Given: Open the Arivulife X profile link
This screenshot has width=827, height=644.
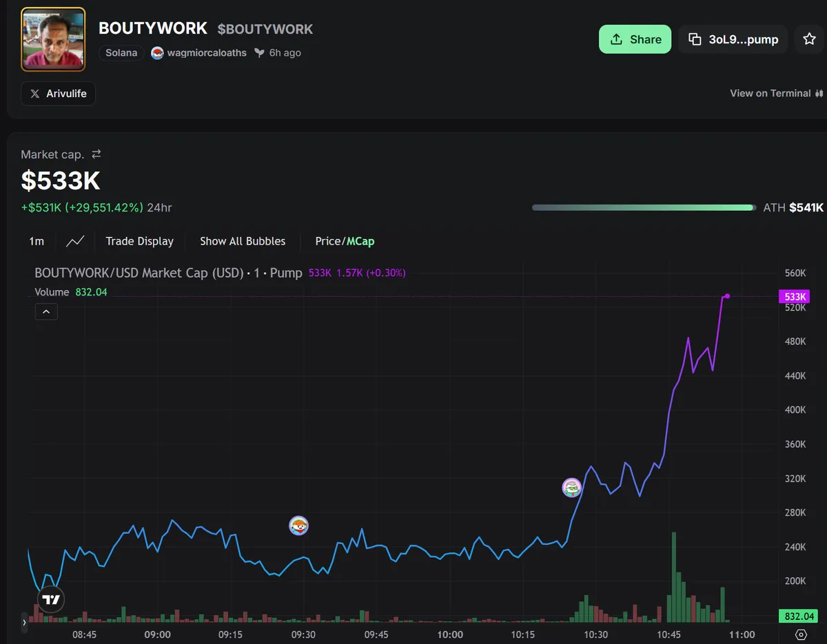Looking at the screenshot, I should pyautogui.click(x=59, y=94).
